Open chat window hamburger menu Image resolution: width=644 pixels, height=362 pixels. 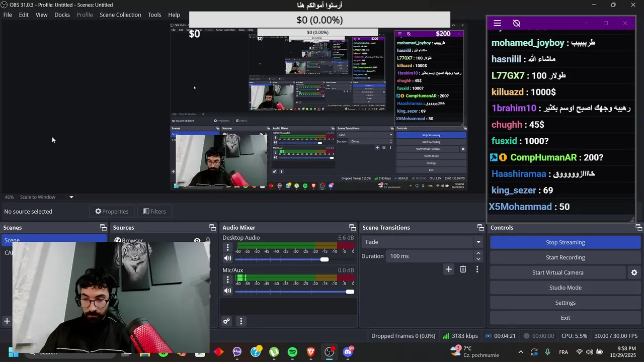click(x=497, y=23)
